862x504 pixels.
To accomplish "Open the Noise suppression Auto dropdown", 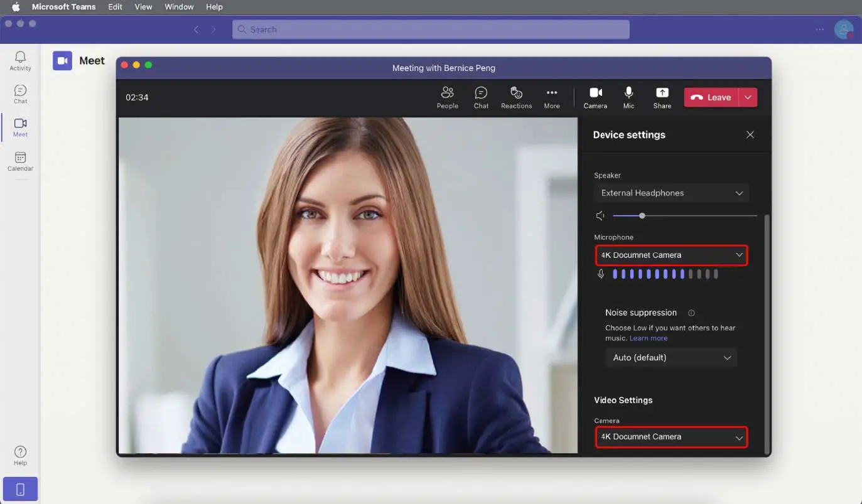I will tap(671, 358).
